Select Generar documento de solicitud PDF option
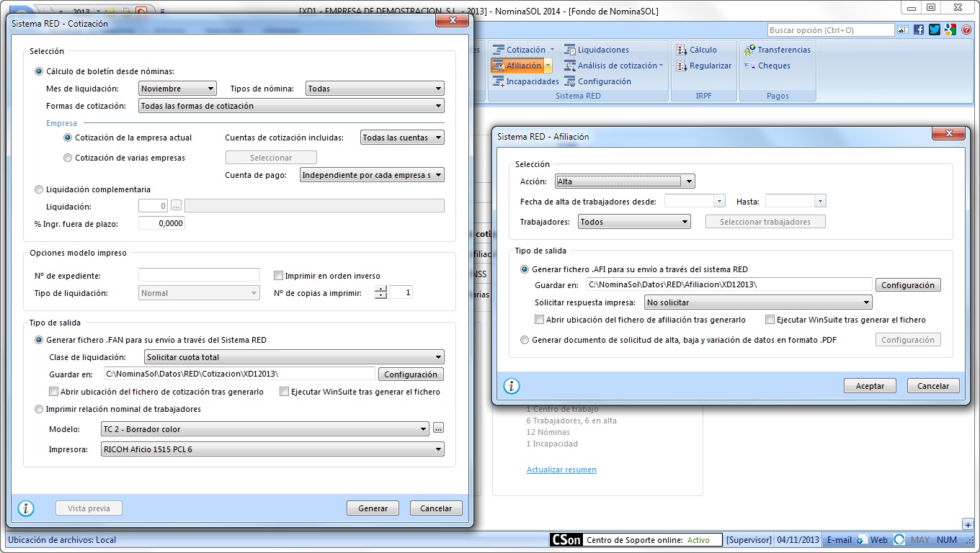 click(x=525, y=340)
